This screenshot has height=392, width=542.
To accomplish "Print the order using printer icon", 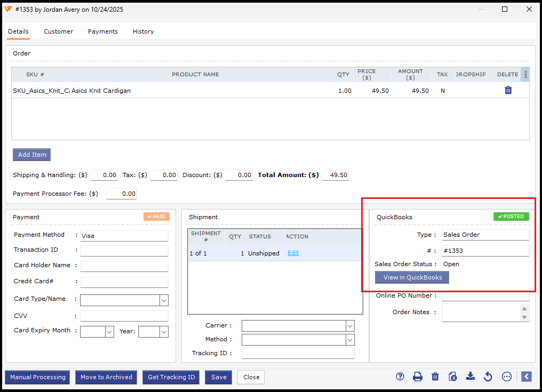I will [418, 377].
